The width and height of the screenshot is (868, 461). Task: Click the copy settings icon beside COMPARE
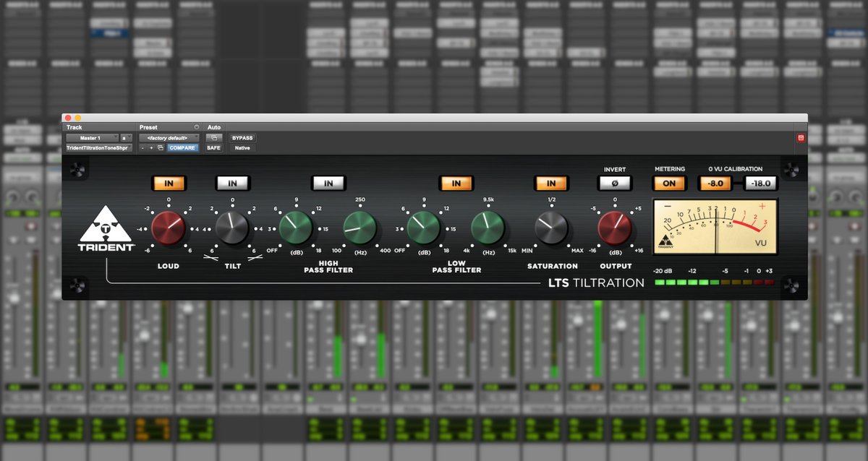tap(161, 148)
